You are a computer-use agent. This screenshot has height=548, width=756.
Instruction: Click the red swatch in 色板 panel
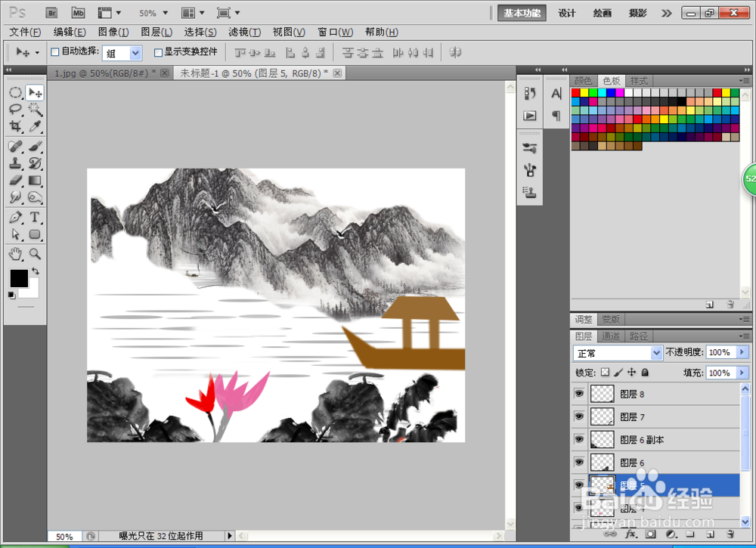(x=574, y=91)
